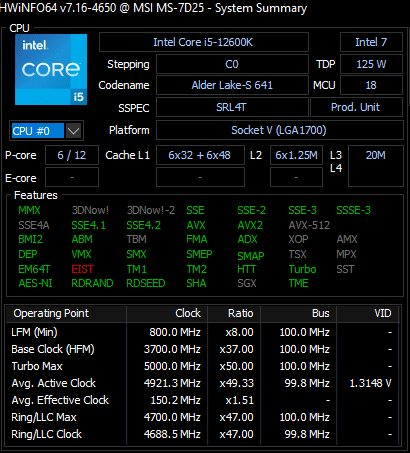Select the Socket V (LGA1700) platform field
Viewport: 410px width, 453px height.
[279, 130]
